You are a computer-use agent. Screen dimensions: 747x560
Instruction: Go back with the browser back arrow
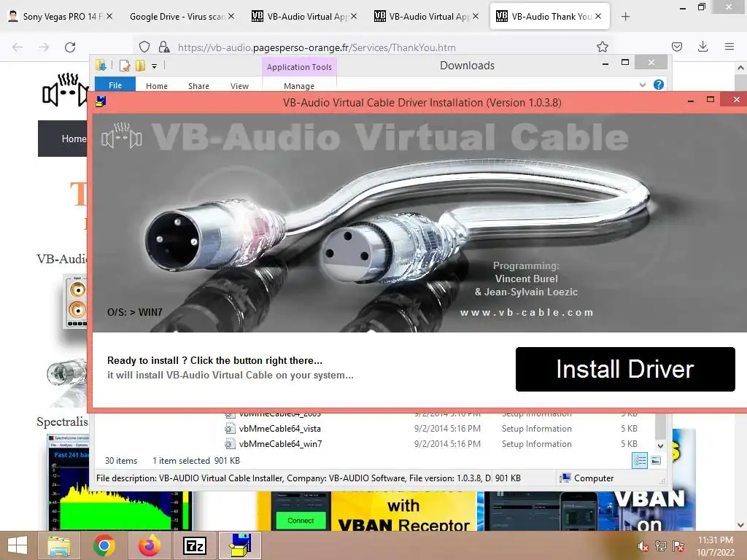click(x=18, y=47)
